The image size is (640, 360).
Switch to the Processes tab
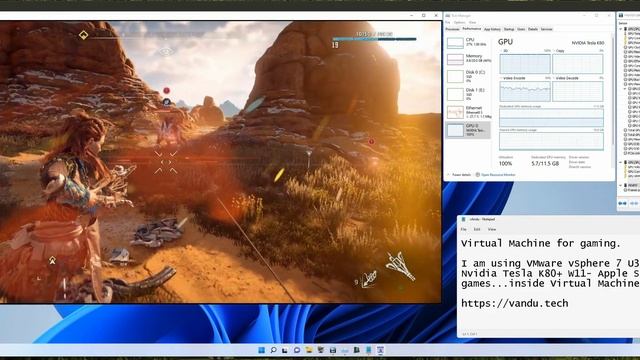coord(452,29)
